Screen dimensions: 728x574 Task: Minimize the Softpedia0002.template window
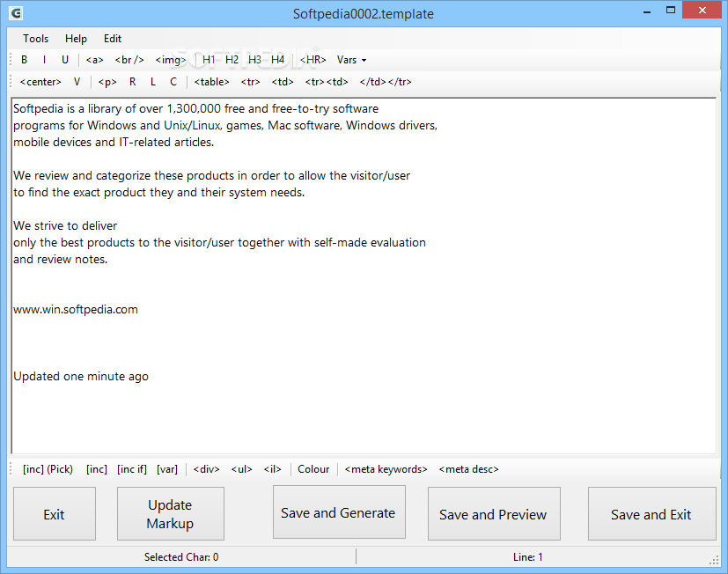pos(647,11)
